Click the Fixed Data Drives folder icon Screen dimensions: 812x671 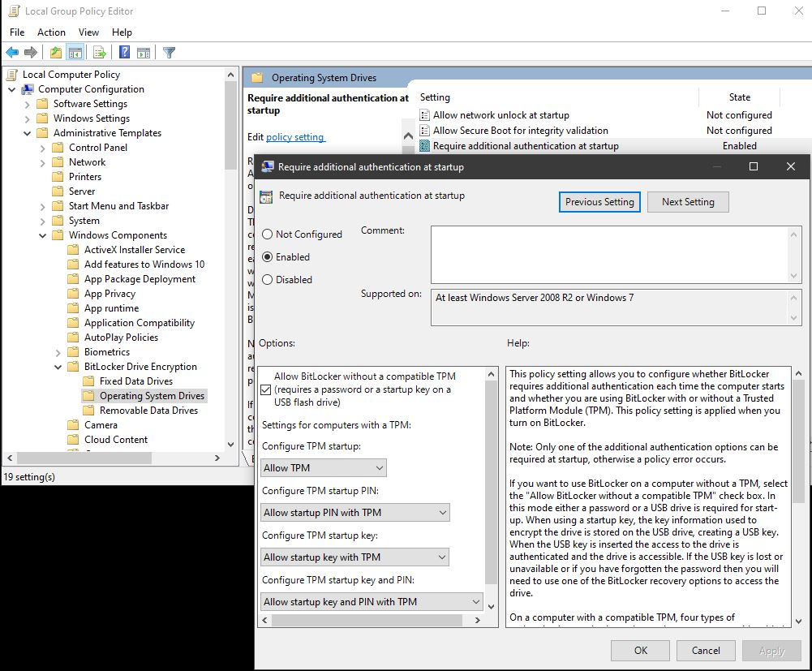point(88,381)
